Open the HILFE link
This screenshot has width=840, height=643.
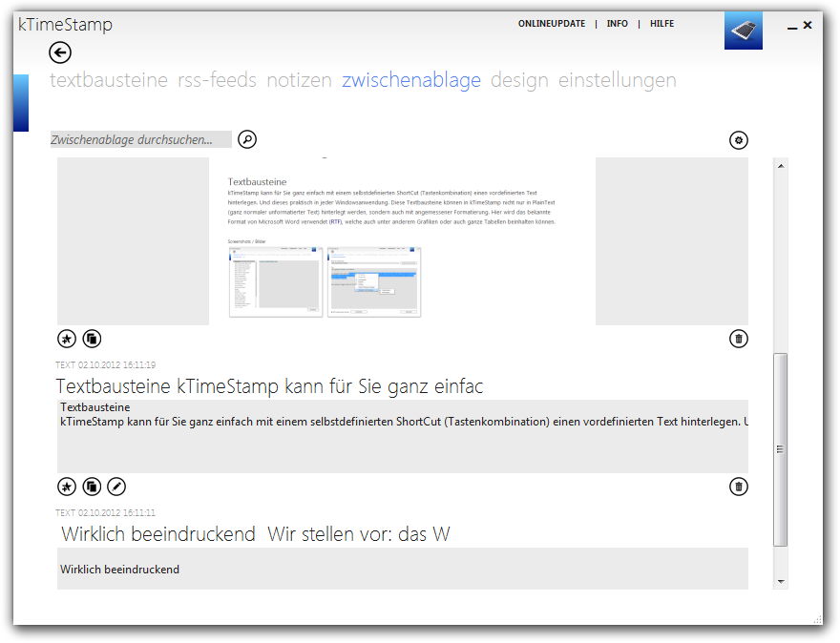[x=662, y=24]
